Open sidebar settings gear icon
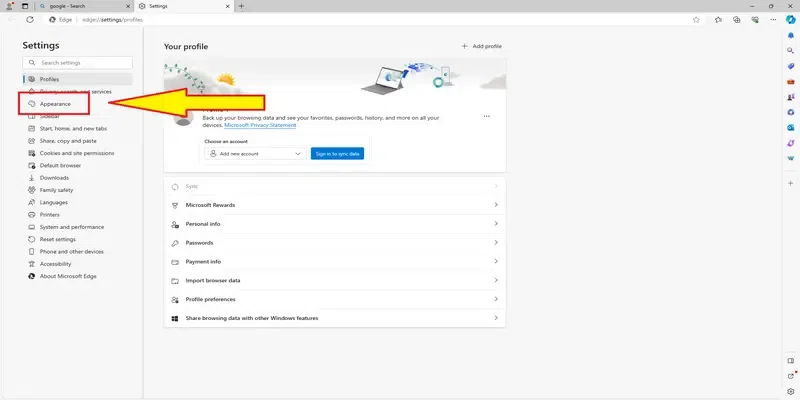 point(791,391)
